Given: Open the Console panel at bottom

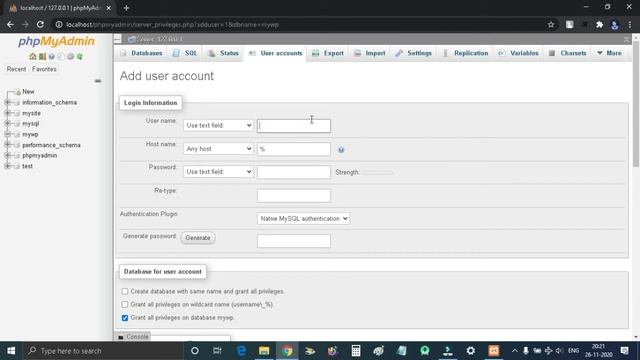Looking at the screenshot, I should click(x=133, y=337).
